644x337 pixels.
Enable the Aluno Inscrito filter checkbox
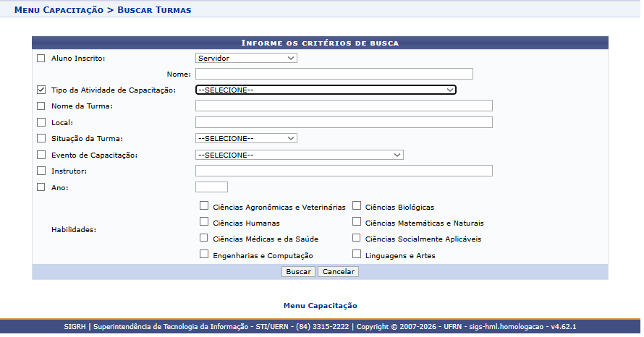pyautogui.click(x=41, y=59)
